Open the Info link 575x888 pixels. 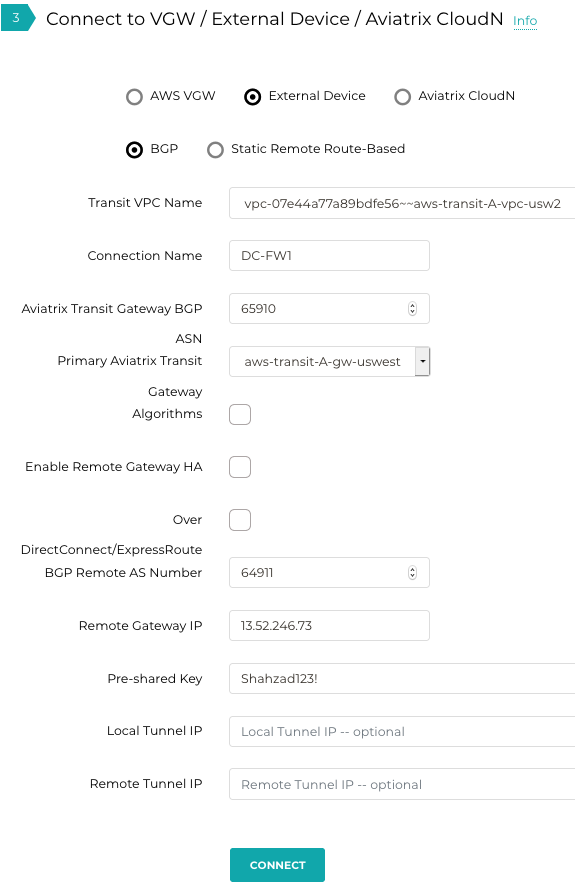525,21
